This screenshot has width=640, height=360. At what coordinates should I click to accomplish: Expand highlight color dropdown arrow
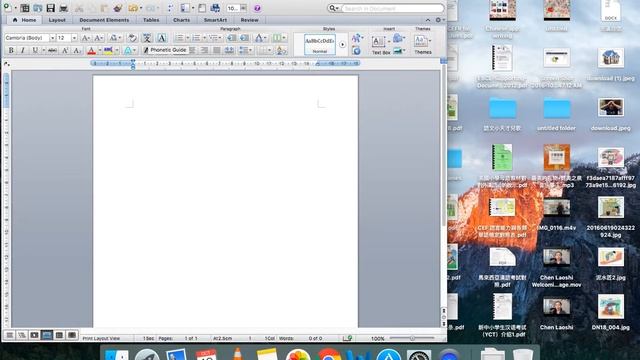pyautogui.click(x=117, y=50)
